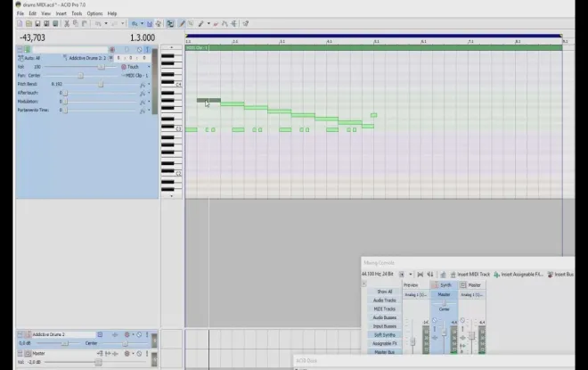
Task: Click the Audio Busses button in mixer
Action: pos(385,317)
